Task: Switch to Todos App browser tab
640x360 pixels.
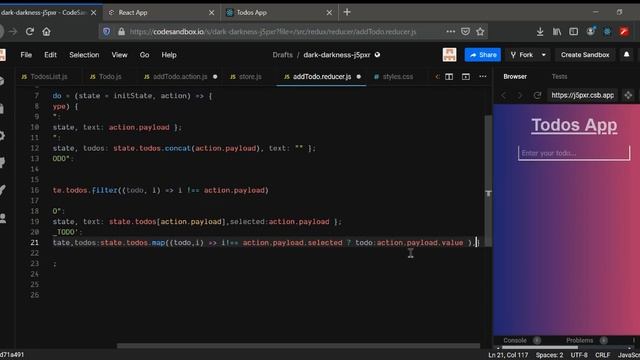Action: 278,13
